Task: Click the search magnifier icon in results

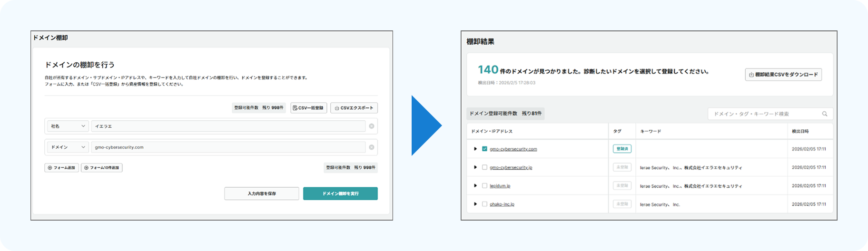Action: 825,114
